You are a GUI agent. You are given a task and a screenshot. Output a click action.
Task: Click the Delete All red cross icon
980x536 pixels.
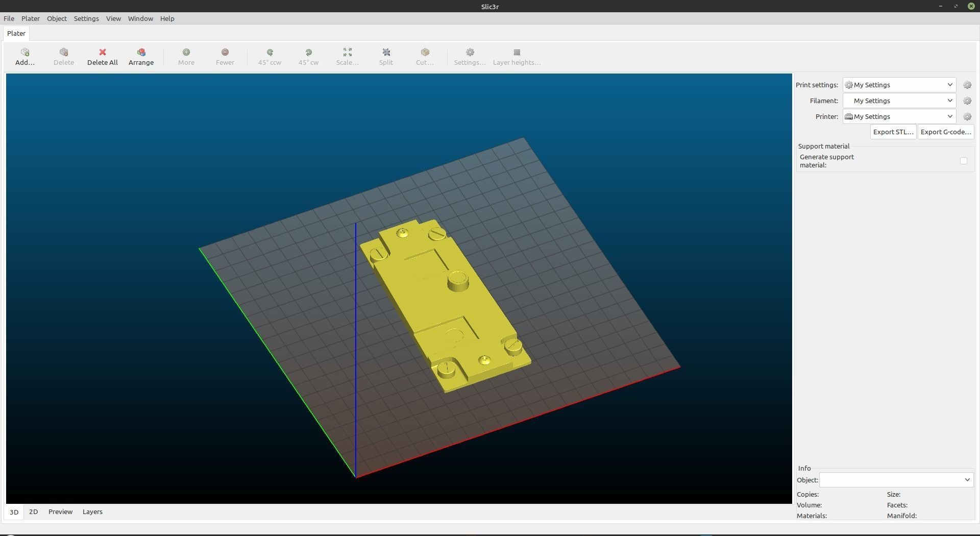point(102,53)
